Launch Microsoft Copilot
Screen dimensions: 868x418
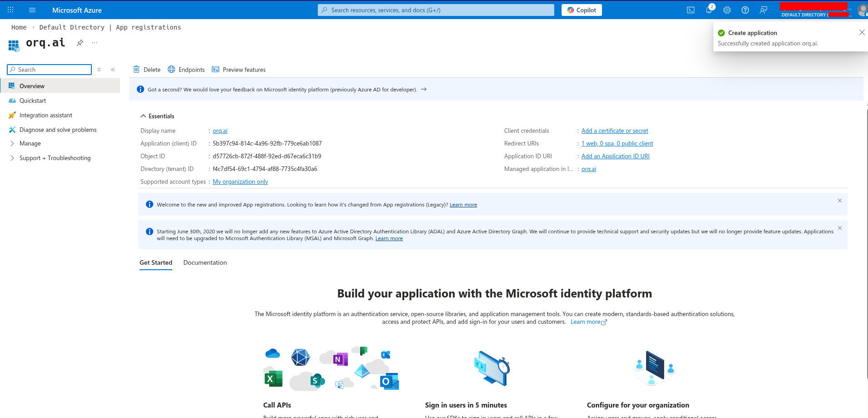pyautogui.click(x=582, y=10)
